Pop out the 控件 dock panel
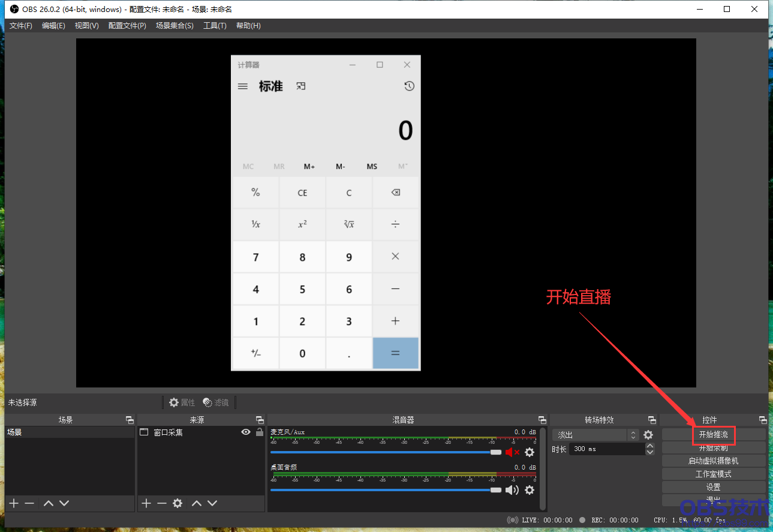The height and width of the screenshot is (532, 773). point(763,420)
